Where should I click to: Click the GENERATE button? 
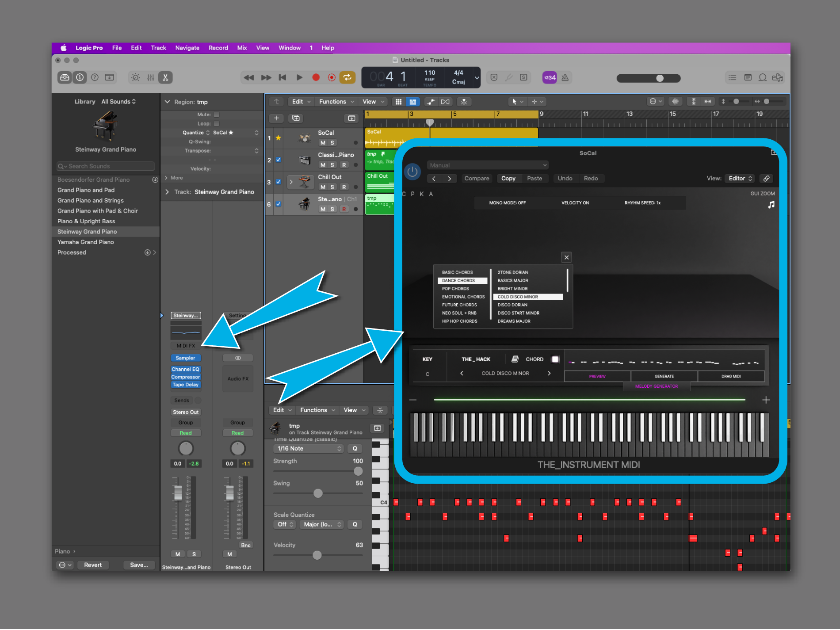[664, 376]
